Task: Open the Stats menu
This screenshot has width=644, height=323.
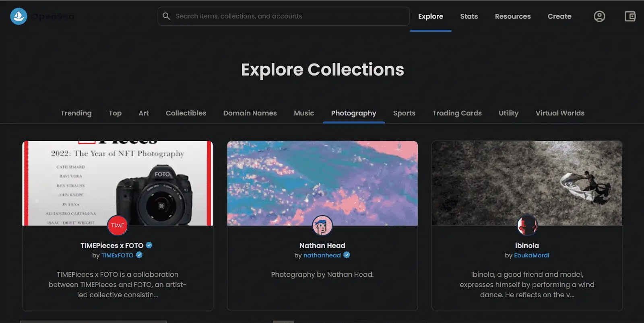Action: point(469,16)
